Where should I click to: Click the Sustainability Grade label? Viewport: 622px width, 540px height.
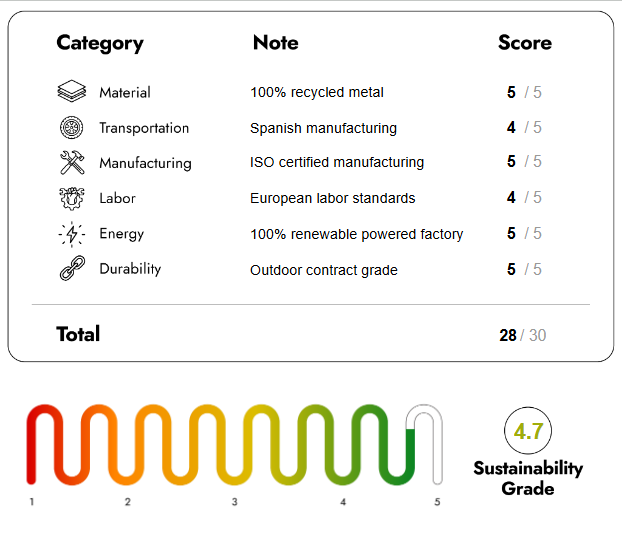(x=528, y=478)
